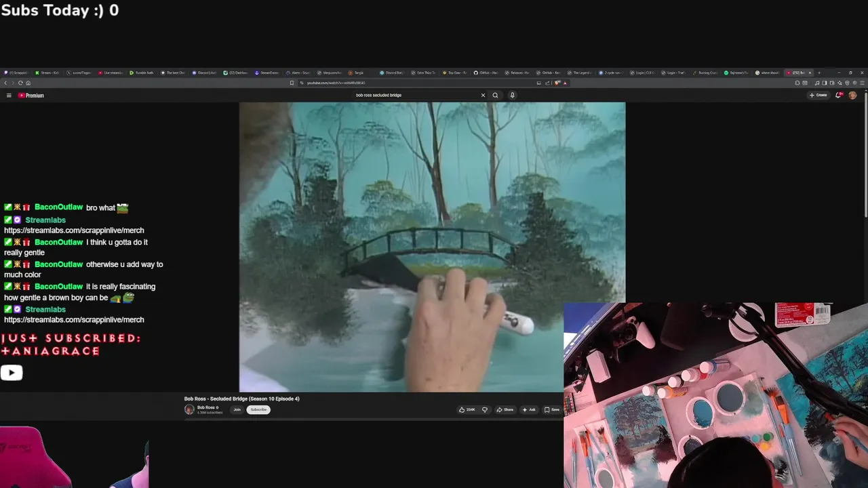This screenshot has width=868, height=488.
Task: Click the browser home button
Action: 28,83
